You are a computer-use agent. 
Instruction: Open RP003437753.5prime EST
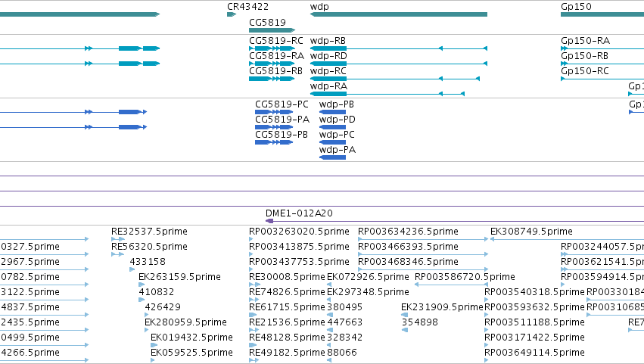299,262
